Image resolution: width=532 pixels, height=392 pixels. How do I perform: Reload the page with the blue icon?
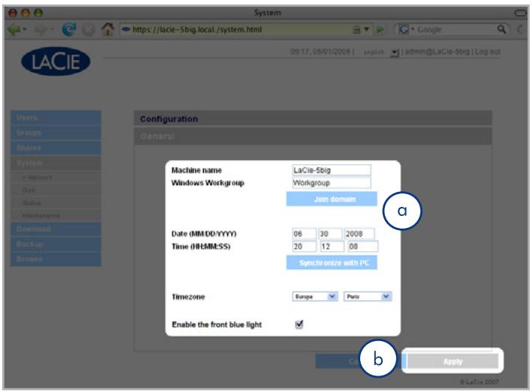[x=69, y=29]
